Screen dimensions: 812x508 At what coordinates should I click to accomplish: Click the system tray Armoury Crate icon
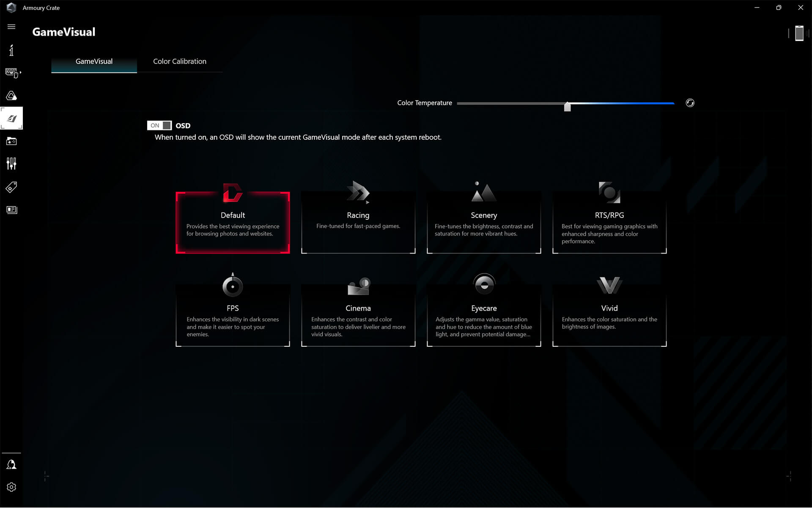click(x=11, y=7)
